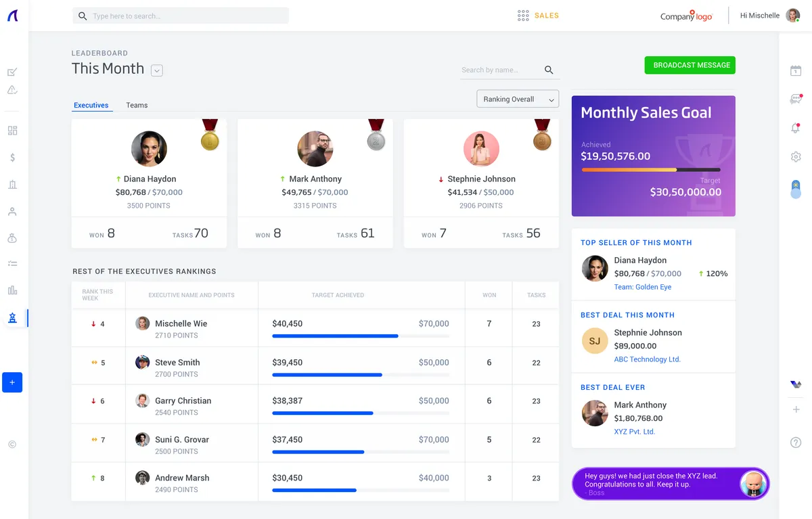This screenshot has height=519, width=812.
Task: Click the Boss baby avatar in broadcast message
Action: tap(752, 484)
